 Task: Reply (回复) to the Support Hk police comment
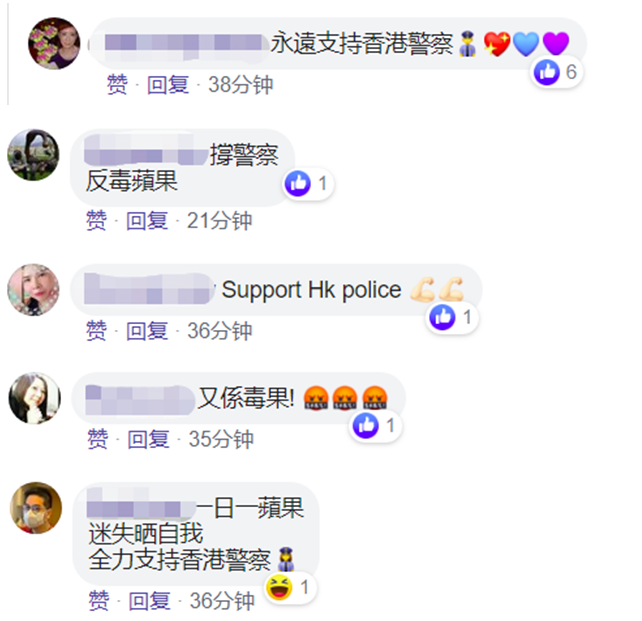pos(147,331)
